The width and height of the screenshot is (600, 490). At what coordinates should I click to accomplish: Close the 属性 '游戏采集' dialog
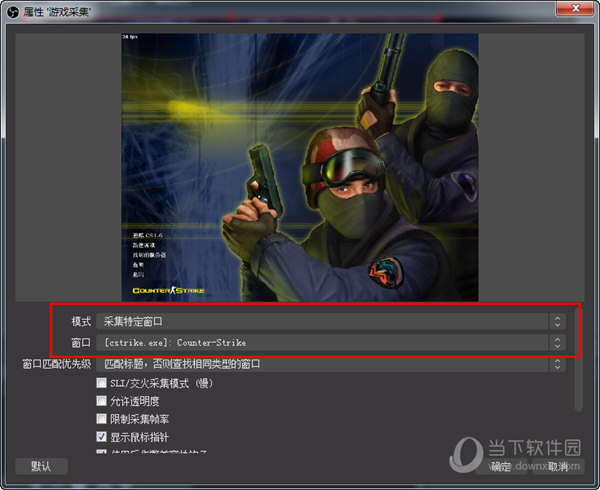pyautogui.click(x=575, y=8)
